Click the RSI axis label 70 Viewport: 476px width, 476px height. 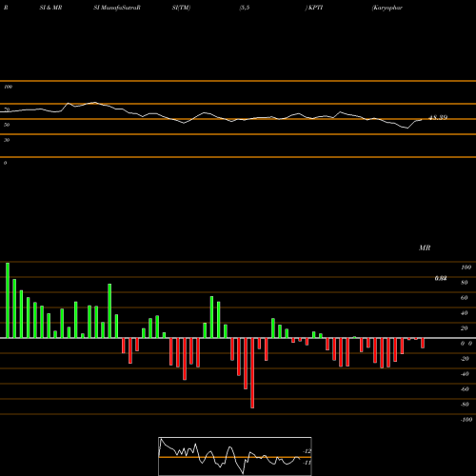pyautogui.click(x=7, y=109)
